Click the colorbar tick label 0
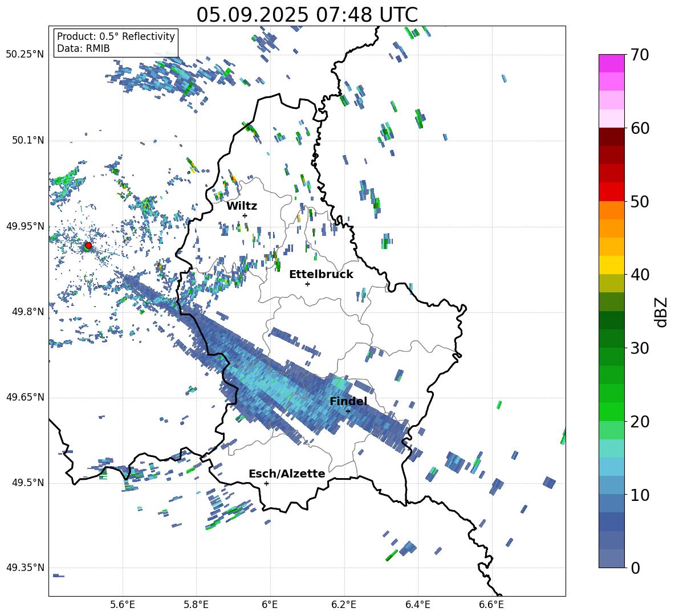Screen dimensions: 675x616 click(635, 568)
